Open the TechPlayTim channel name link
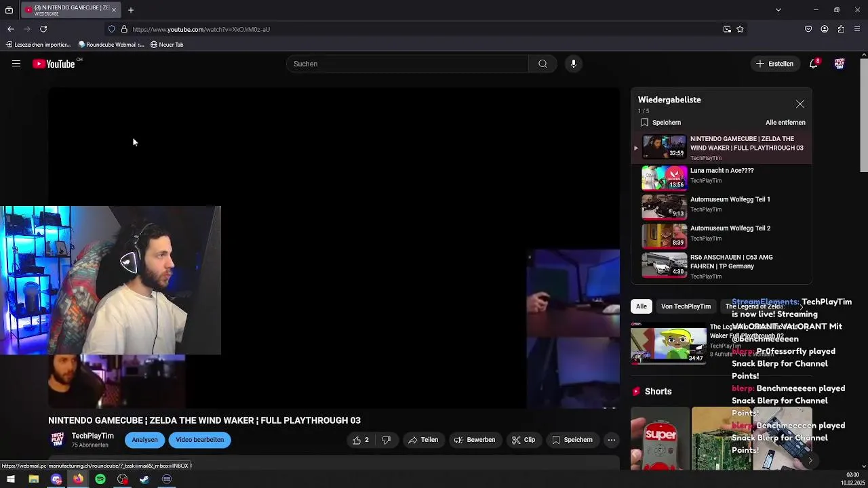This screenshot has height=488, width=868. point(93,436)
